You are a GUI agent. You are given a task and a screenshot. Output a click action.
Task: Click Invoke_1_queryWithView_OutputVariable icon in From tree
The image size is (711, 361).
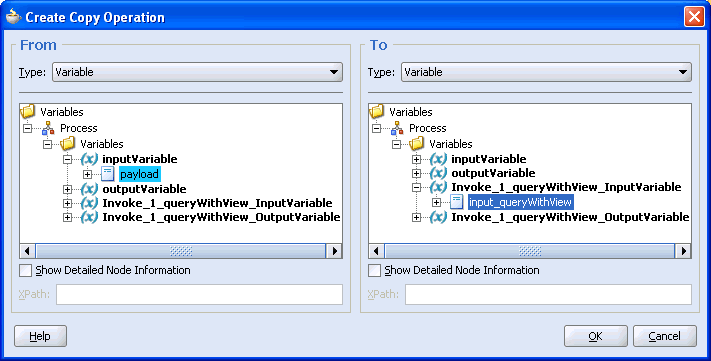(89, 217)
